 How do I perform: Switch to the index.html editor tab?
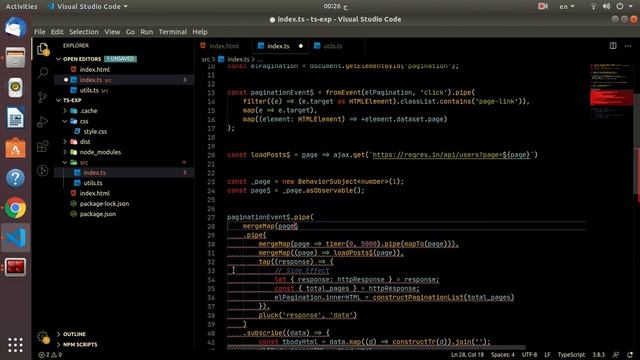224,46
